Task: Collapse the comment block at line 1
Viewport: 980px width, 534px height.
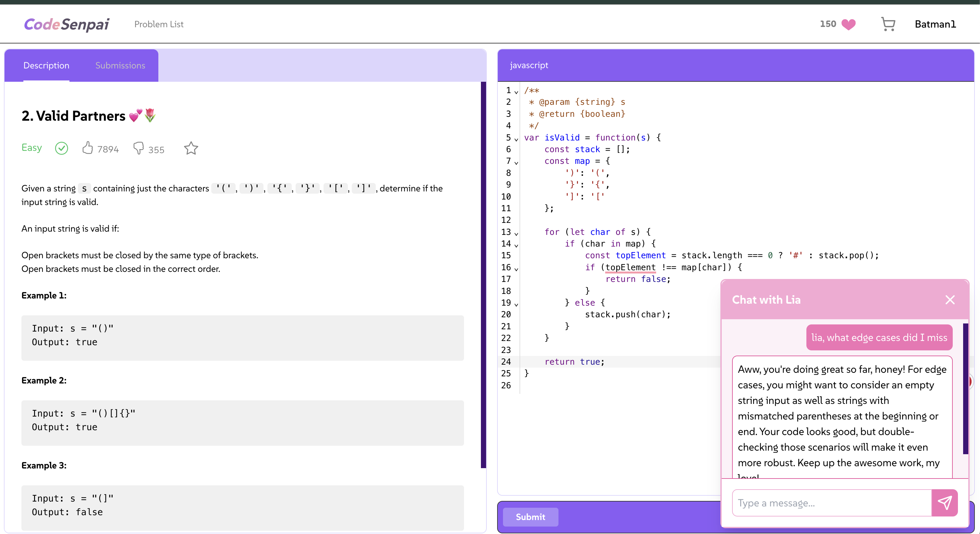Action: pyautogui.click(x=516, y=92)
